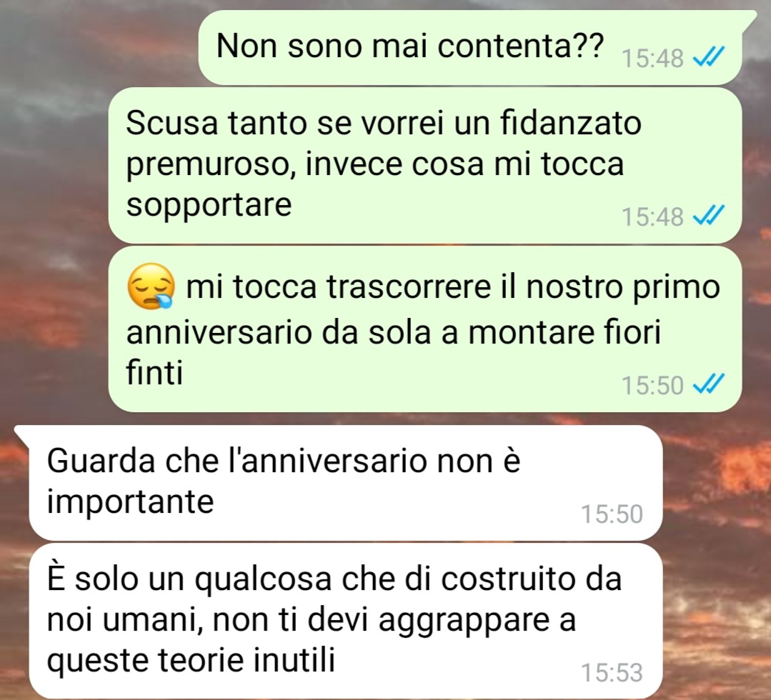This screenshot has height=700, width=771.
Task: Tap the chat background right of the white bubbles
Action: (717, 561)
